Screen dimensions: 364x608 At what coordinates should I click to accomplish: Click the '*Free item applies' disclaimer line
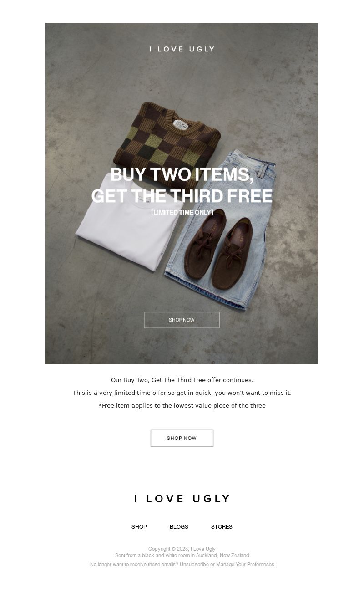click(x=182, y=406)
